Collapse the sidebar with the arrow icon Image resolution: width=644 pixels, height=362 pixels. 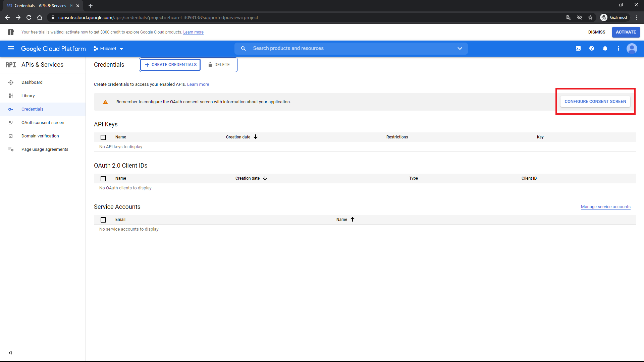[11, 353]
